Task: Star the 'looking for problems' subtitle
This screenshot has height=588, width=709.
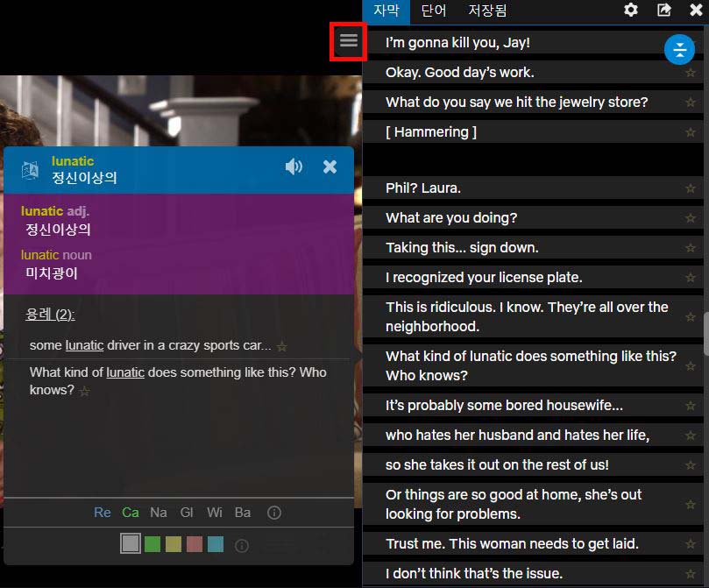Action: point(690,505)
